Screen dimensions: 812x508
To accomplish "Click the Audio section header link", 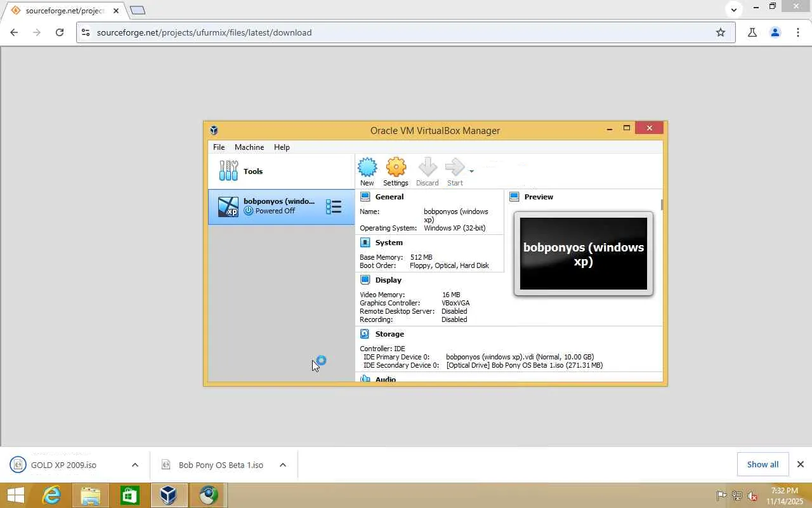I will 386,379.
